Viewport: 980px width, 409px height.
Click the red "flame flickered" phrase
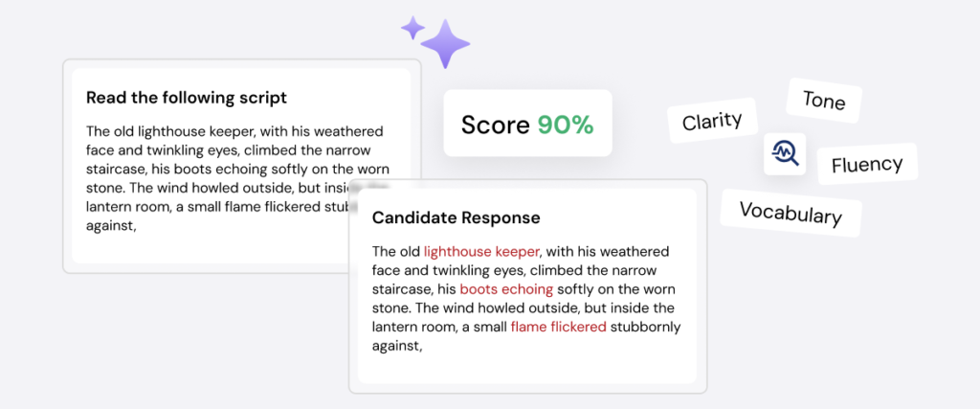coord(558,327)
